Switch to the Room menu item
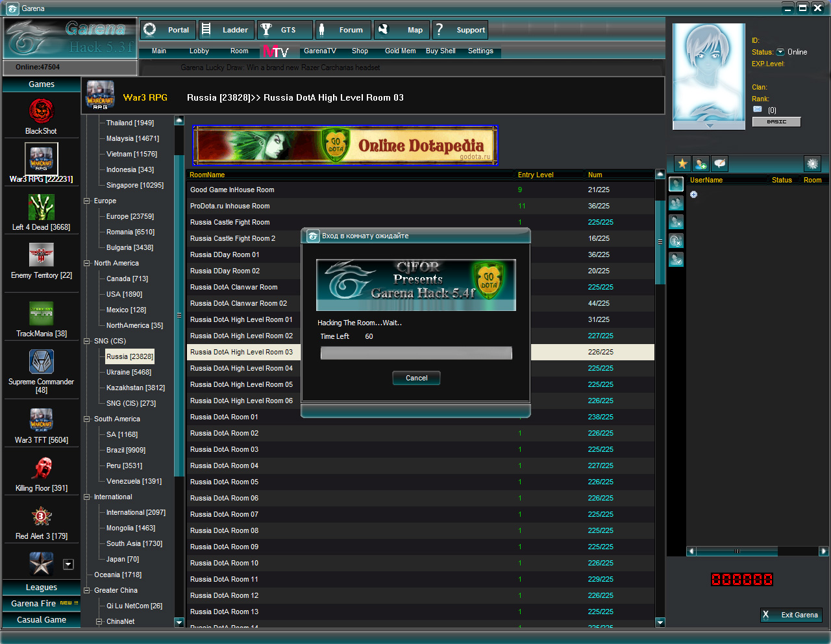The width and height of the screenshot is (831, 644). pos(239,51)
